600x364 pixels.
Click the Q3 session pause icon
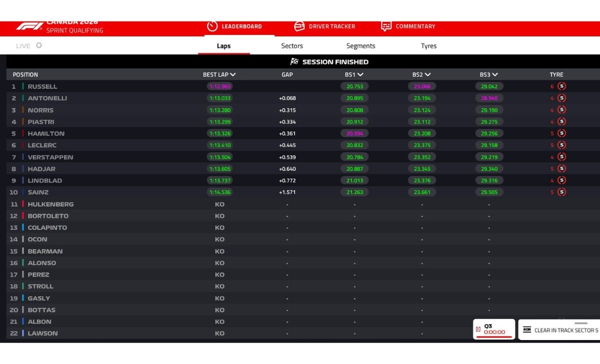point(478,329)
